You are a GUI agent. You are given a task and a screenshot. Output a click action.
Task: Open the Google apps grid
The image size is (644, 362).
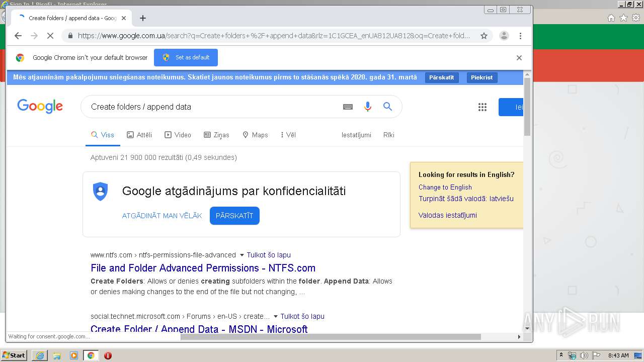(x=482, y=107)
